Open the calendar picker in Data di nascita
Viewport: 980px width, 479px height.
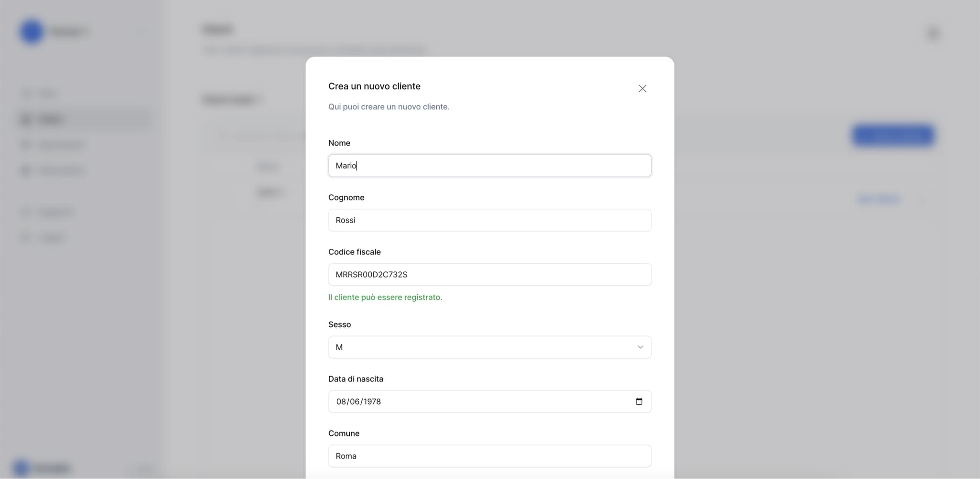click(639, 401)
